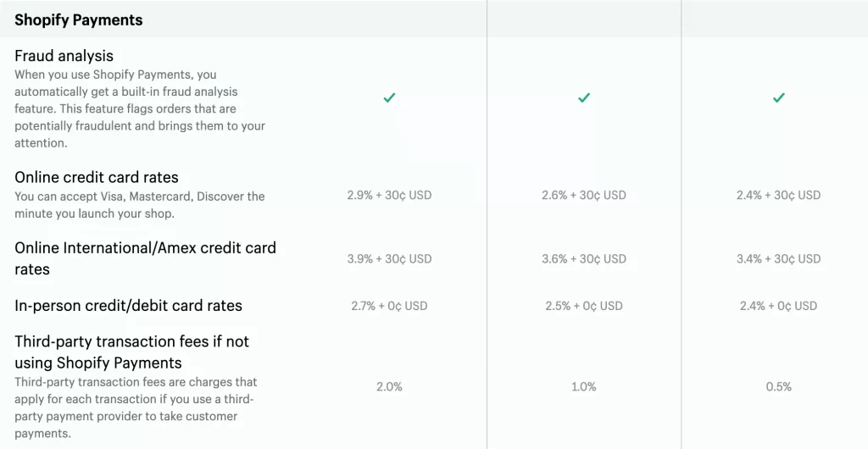Screen dimensions: 868x449
Task: Click the 2.6% + 30¢ USD rate
Action: click(x=584, y=195)
